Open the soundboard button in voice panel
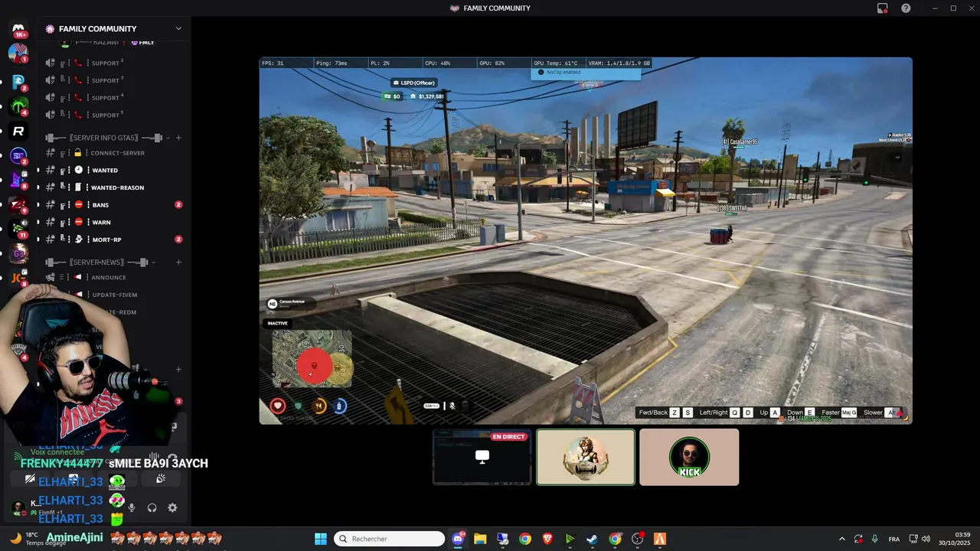The image size is (980, 551). click(x=161, y=479)
